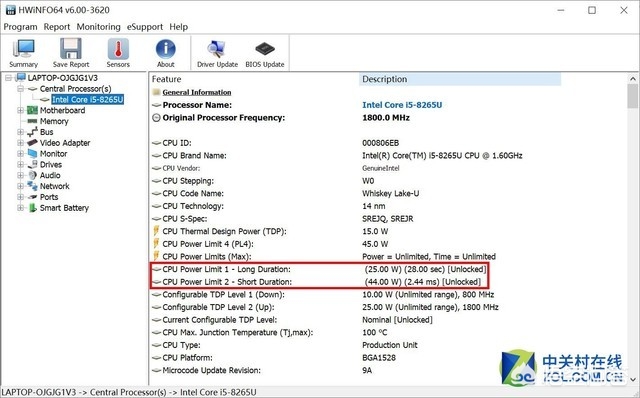The height and width of the screenshot is (398, 640).
Task: Open the Report menu
Action: click(x=57, y=27)
